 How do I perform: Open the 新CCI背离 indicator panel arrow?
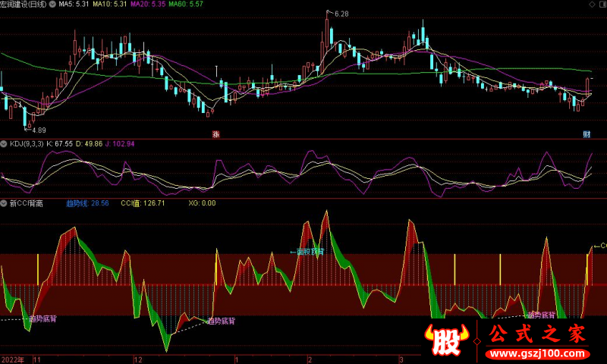click(4, 203)
